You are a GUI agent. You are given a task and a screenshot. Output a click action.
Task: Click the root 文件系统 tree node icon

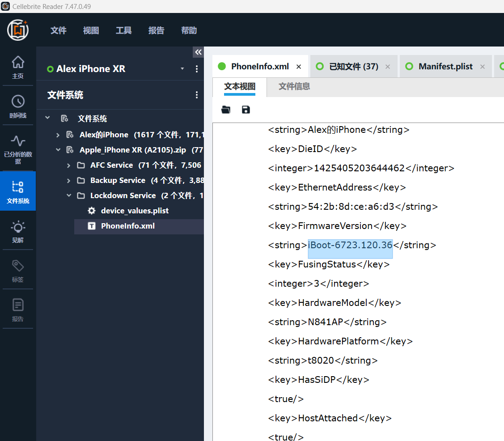[64, 119]
